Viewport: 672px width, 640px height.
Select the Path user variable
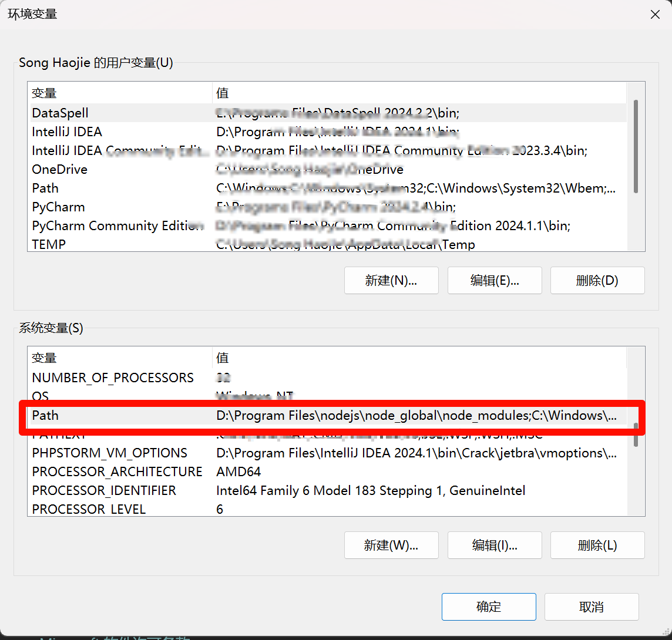coord(117,188)
